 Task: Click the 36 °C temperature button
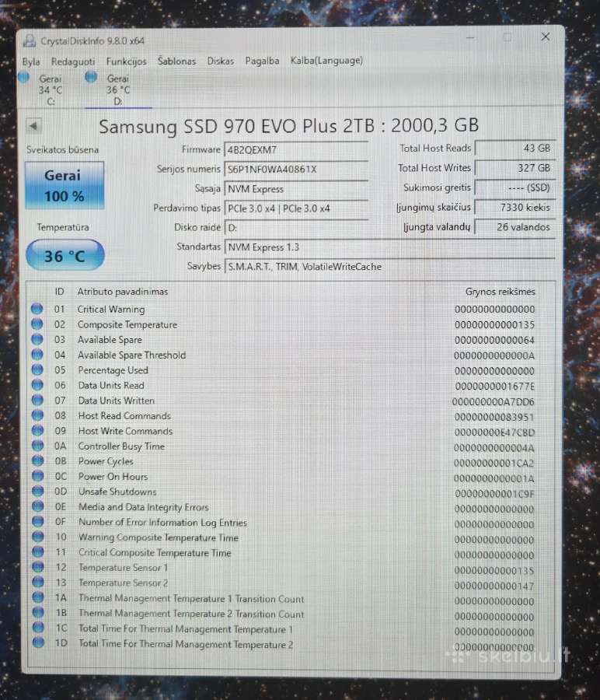click(x=65, y=255)
